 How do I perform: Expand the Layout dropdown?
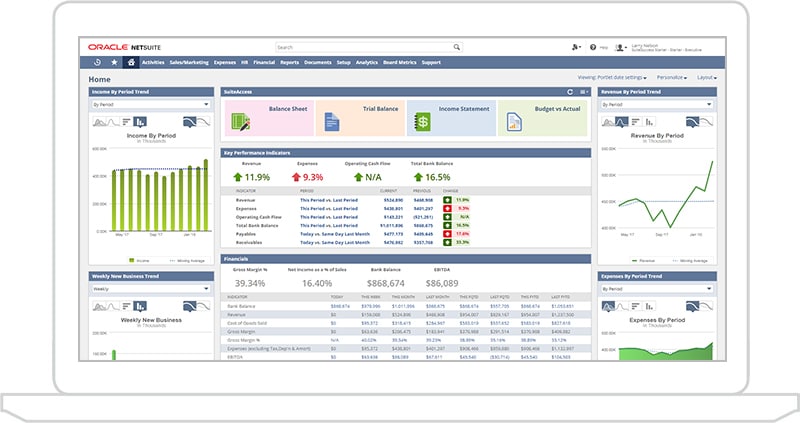click(x=707, y=78)
